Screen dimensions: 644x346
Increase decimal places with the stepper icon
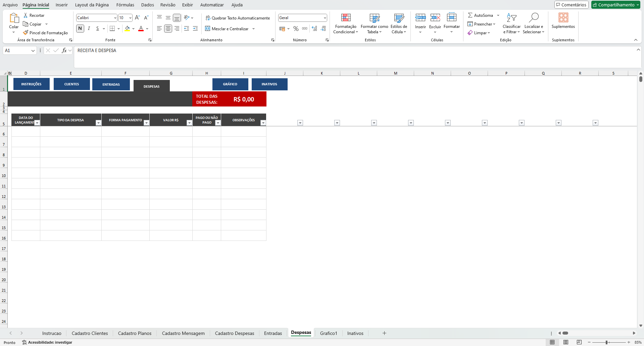(314, 29)
